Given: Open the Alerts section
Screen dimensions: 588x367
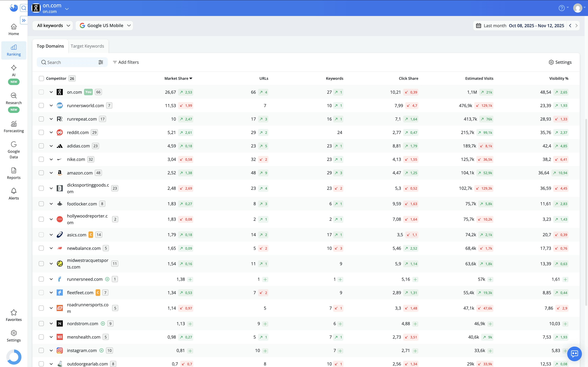Looking at the screenshot, I should (x=14, y=194).
